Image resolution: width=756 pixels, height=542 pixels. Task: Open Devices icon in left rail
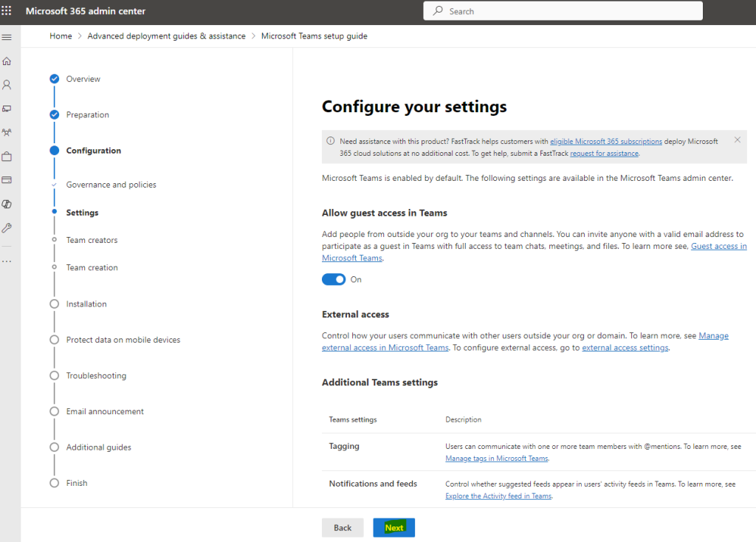7,109
